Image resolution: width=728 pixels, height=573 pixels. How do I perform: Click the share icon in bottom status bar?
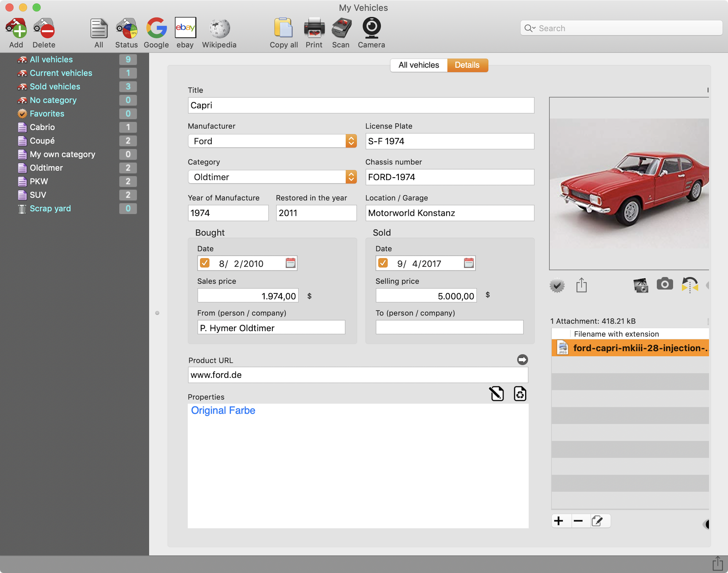pyautogui.click(x=718, y=564)
